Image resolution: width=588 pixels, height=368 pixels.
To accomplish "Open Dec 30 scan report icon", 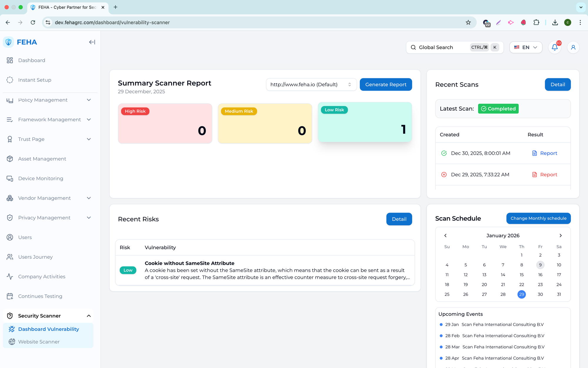I will (x=534, y=153).
